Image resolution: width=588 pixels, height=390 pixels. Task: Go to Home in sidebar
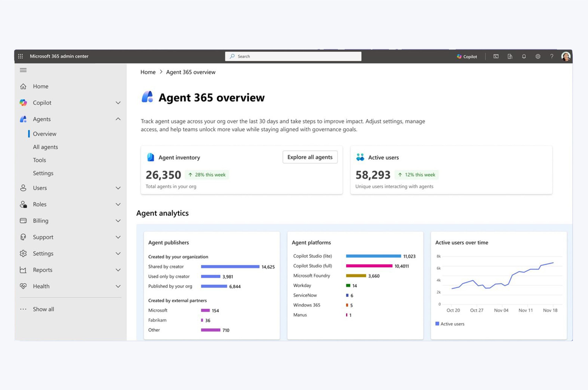pos(41,86)
